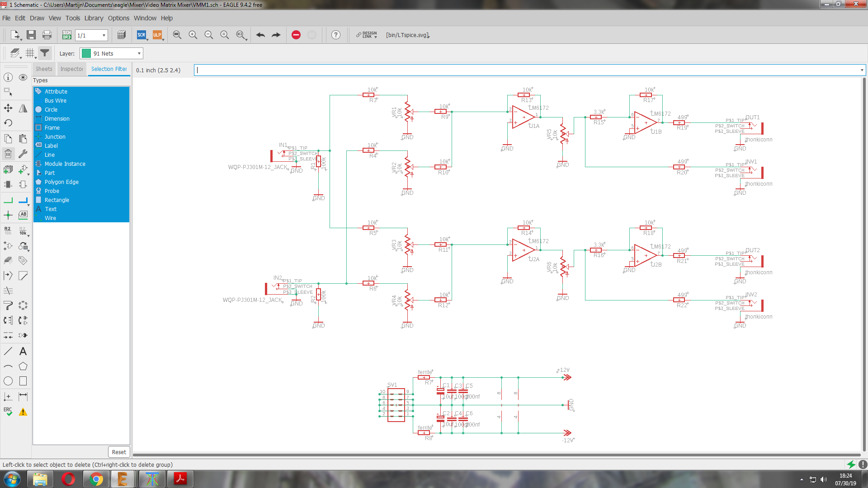Switch to the Sheets tab
This screenshot has height=488, width=868.
click(44, 69)
